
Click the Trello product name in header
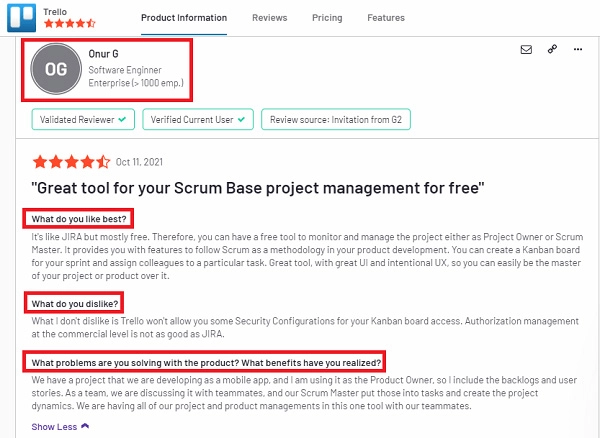[x=55, y=12]
